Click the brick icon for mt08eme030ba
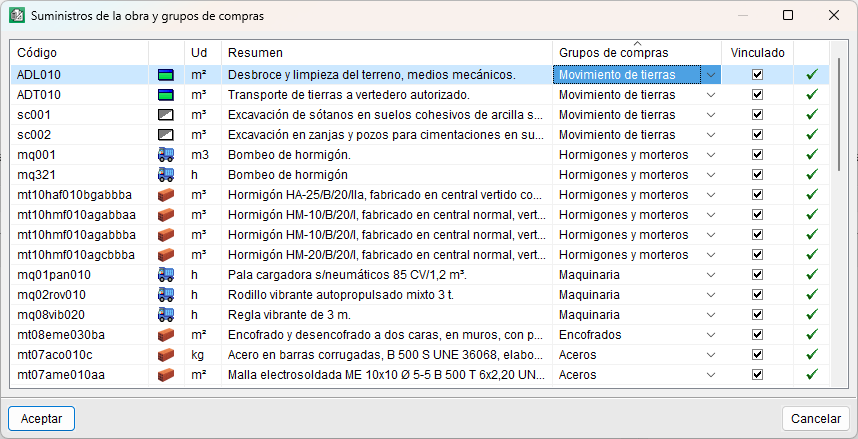Viewport: 858px width, 439px height. (166, 335)
